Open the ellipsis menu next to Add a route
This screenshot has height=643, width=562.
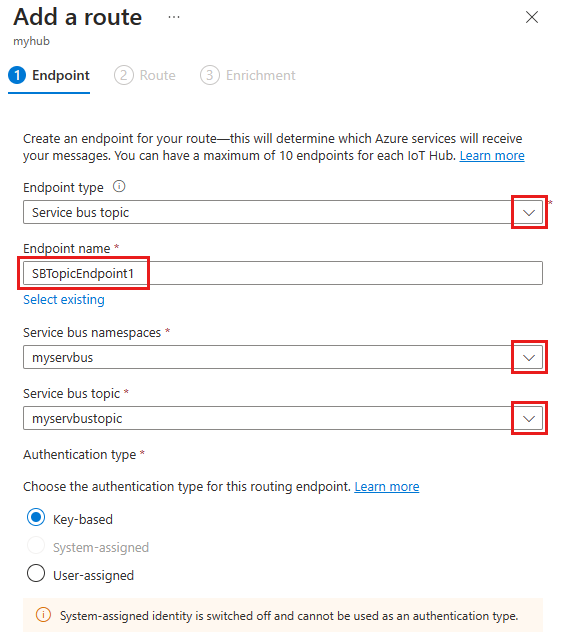(x=174, y=17)
